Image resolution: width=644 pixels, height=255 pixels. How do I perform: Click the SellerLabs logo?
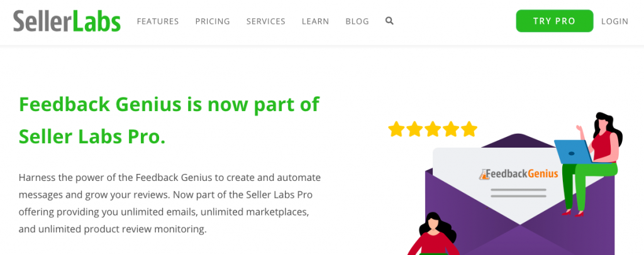point(67,21)
